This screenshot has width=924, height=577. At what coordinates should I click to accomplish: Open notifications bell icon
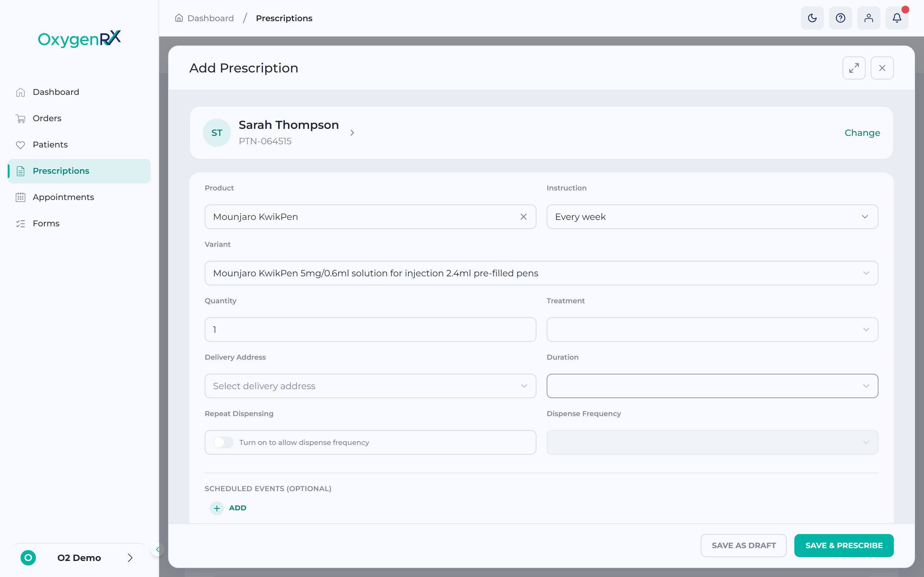(x=897, y=18)
